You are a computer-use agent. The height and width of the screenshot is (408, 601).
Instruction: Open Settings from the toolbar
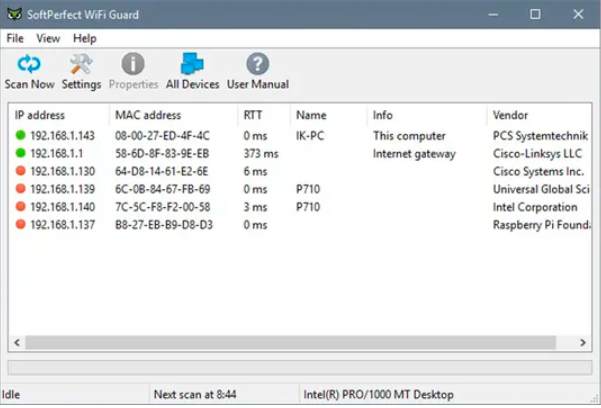81,66
